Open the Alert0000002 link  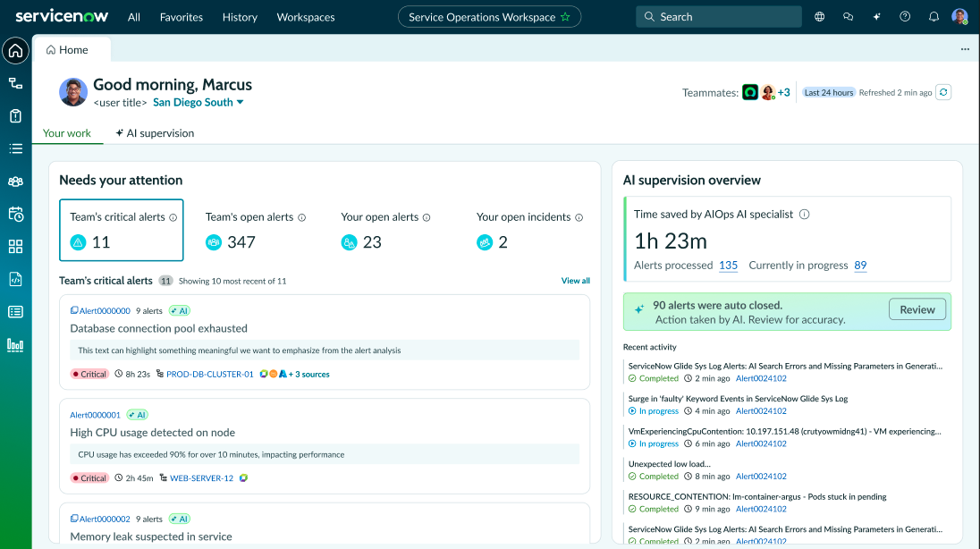pyautogui.click(x=105, y=519)
